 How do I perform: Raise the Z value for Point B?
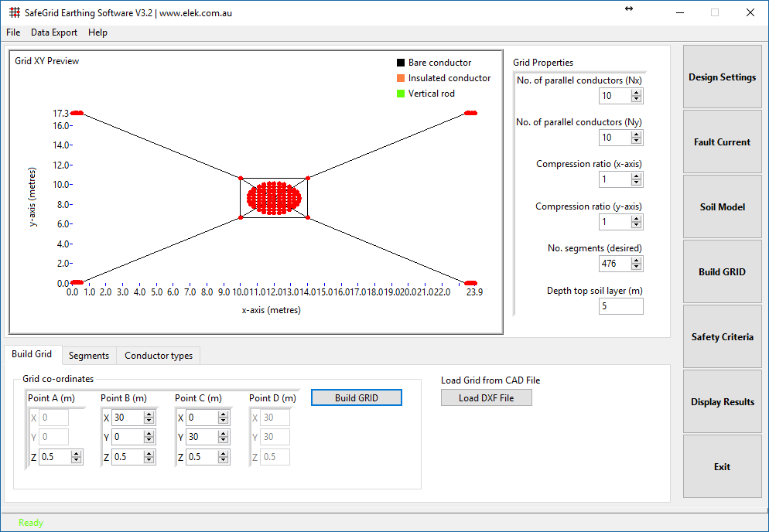[x=149, y=453]
